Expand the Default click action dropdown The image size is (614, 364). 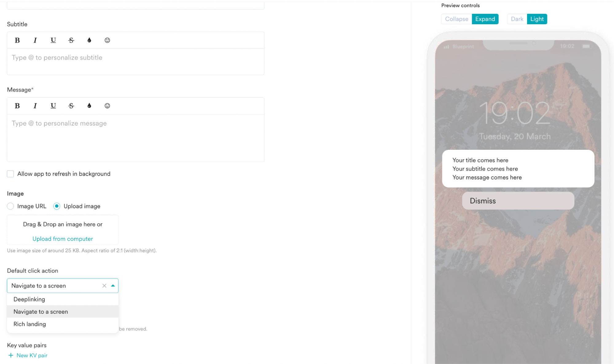(x=113, y=285)
